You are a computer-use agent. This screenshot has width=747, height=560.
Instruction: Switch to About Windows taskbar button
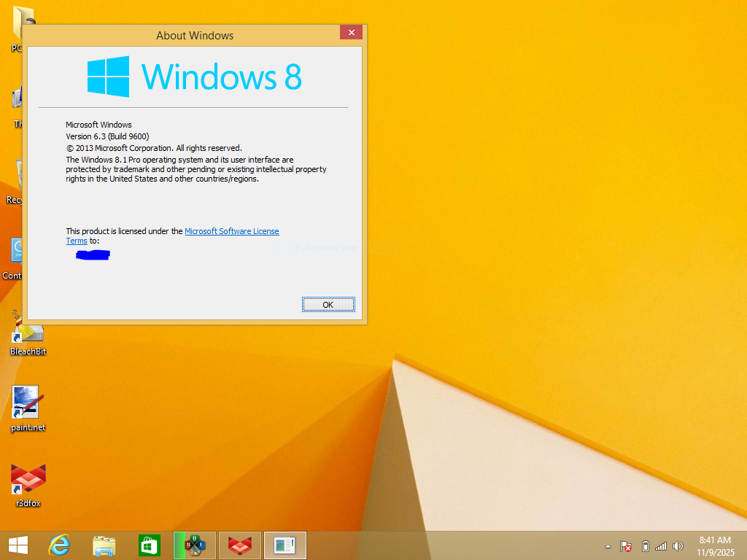[x=285, y=545]
